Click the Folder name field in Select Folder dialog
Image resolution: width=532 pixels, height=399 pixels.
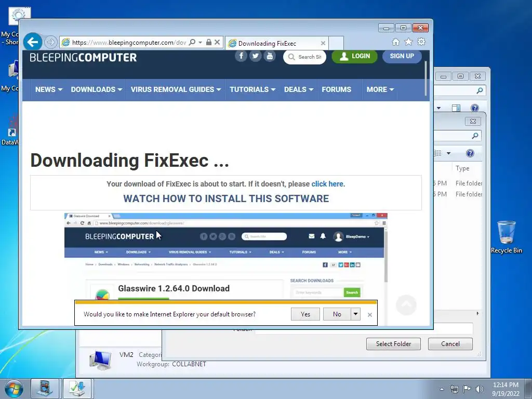364,328
